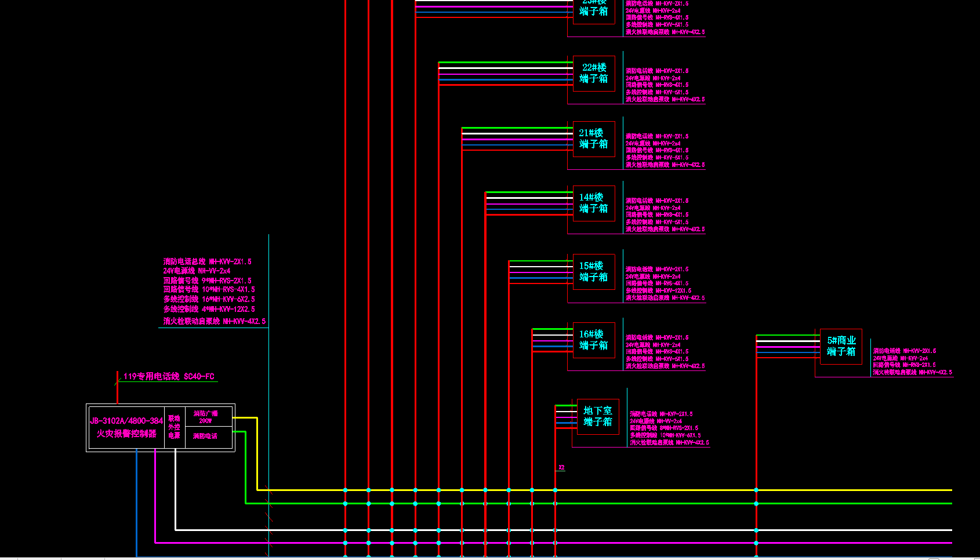Select the 21#楼 端子箱 box label
Screen dimensions: 980x560
coord(594,139)
